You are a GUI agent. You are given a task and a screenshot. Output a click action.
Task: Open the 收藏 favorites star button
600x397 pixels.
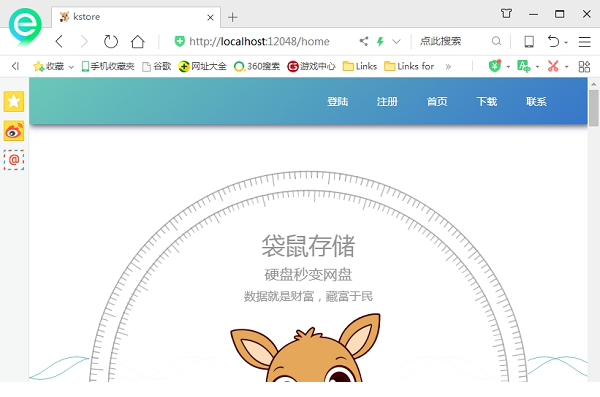click(x=49, y=66)
